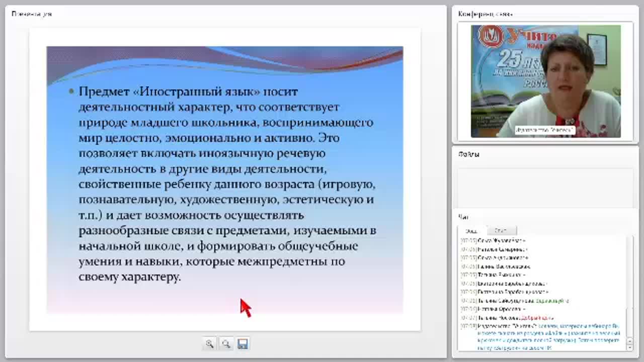Click the presentation panel title
Image resolution: width=644 pixels, height=362 pixels.
32,14
